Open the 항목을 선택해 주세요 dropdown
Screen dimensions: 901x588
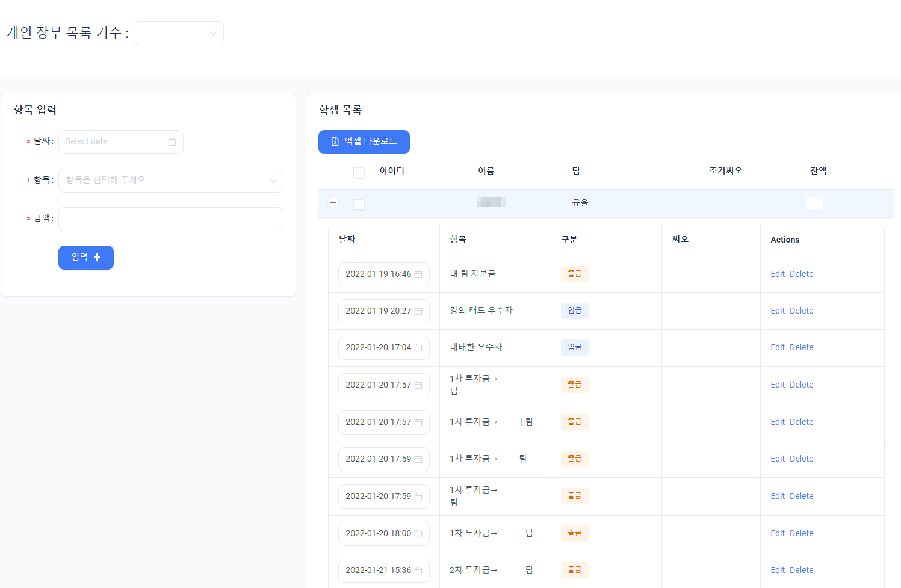point(171,181)
